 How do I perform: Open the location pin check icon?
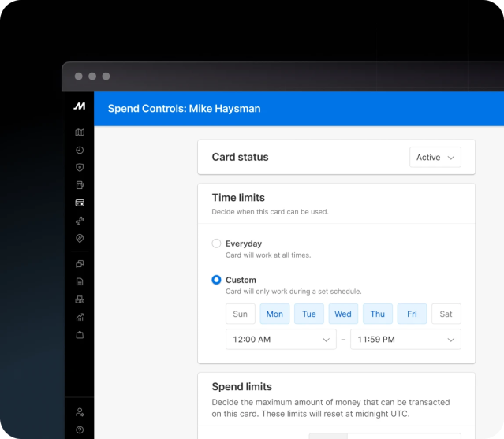pyautogui.click(x=80, y=238)
